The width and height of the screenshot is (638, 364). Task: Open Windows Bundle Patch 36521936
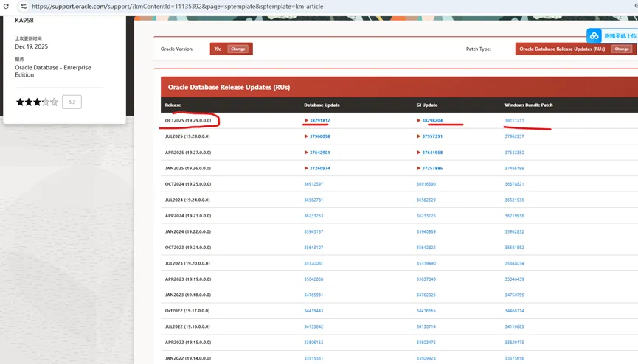click(x=514, y=200)
